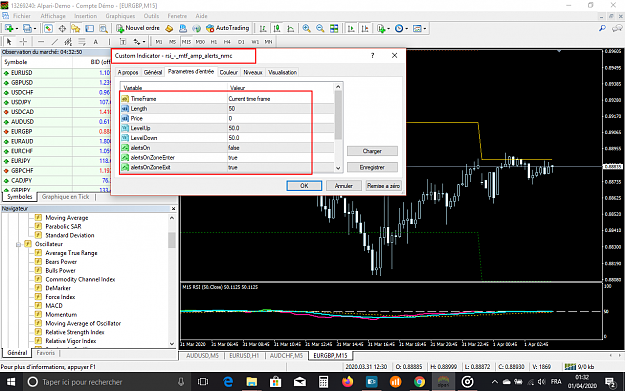Open the Profiles dropdown arrow
The height and width of the screenshot is (391, 625).
35,29
